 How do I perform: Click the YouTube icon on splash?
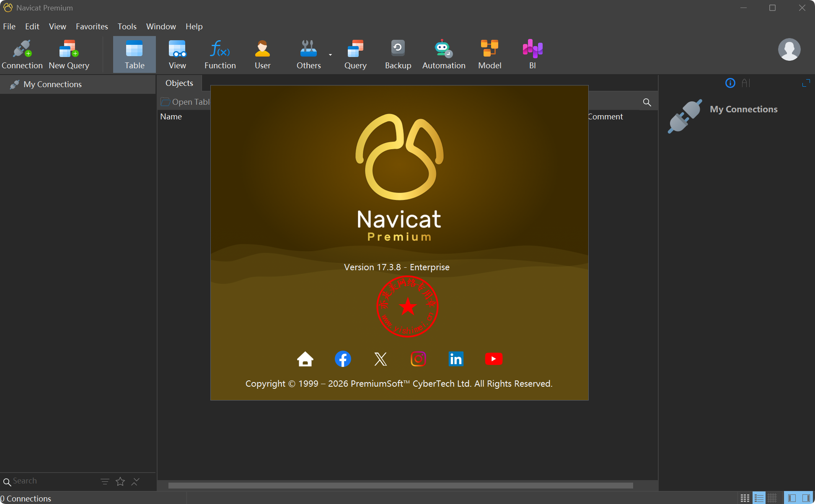[493, 359]
